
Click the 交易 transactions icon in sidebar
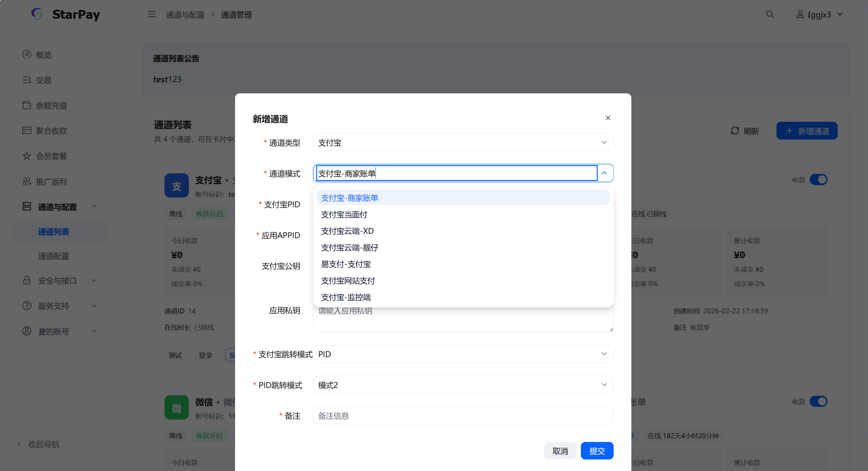pos(27,80)
